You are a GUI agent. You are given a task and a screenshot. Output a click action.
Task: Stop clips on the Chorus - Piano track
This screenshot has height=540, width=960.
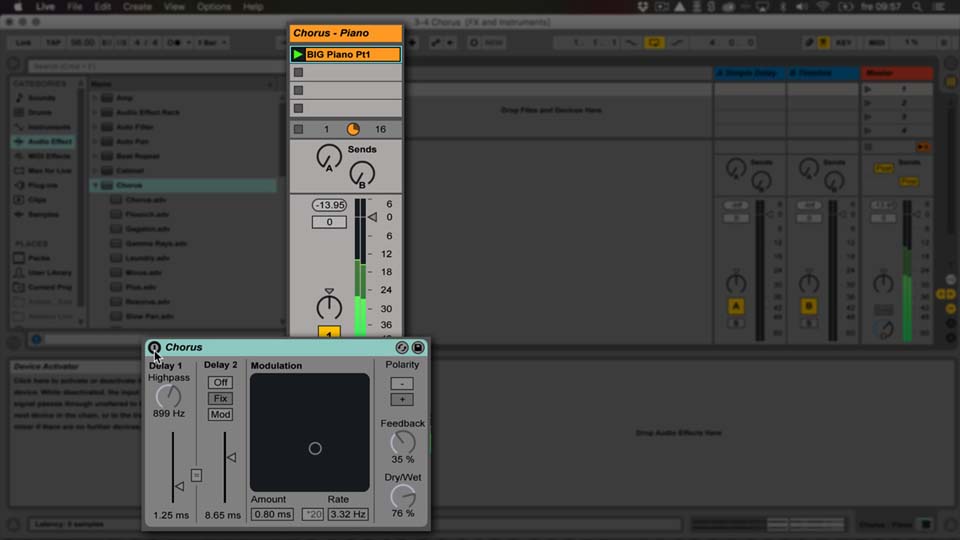pos(298,129)
